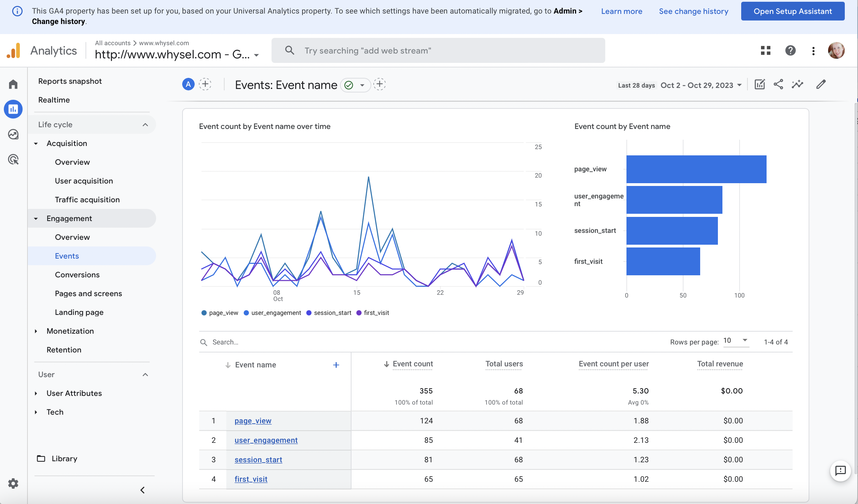Open Conversions report in sidebar
Image resolution: width=858 pixels, height=504 pixels.
[77, 275]
